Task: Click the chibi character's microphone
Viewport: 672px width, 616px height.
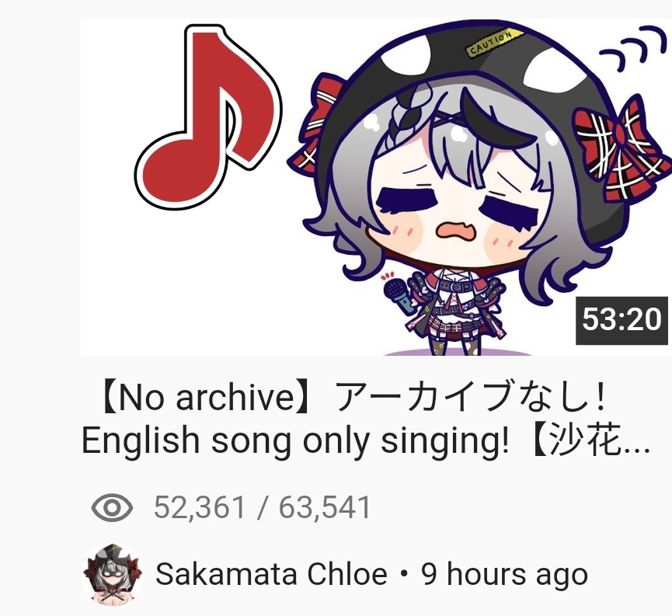Action: (x=398, y=294)
